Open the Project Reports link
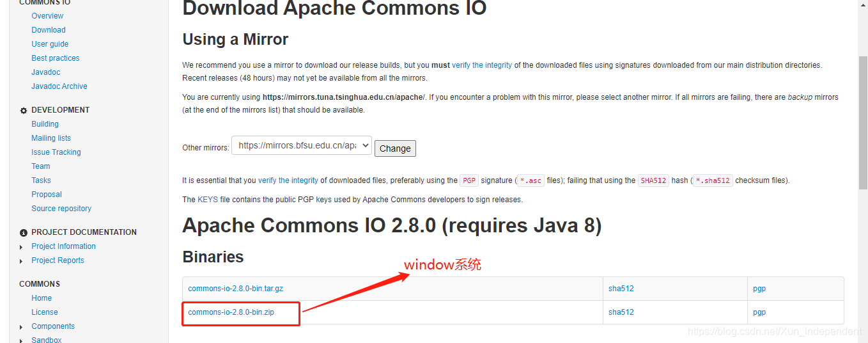The height and width of the screenshot is (343, 868). (58, 260)
